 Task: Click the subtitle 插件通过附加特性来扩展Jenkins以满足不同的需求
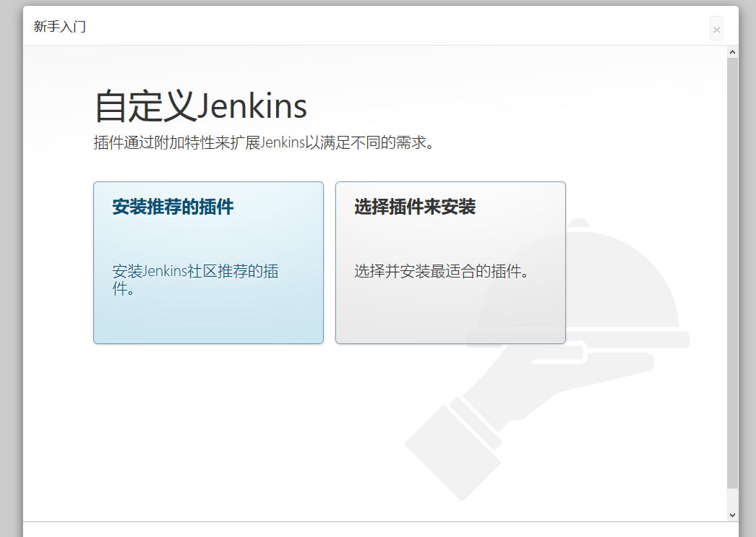264,142
